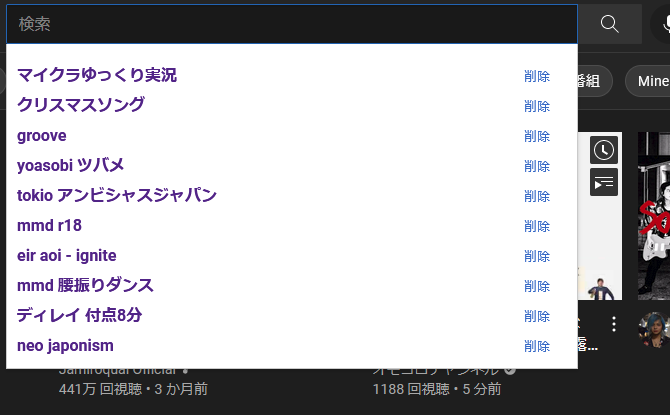This screenshot has height=415, width=670.
Task: Click the 441万 回視聴・3 か月前 video metadata
Action: (133, 389)
